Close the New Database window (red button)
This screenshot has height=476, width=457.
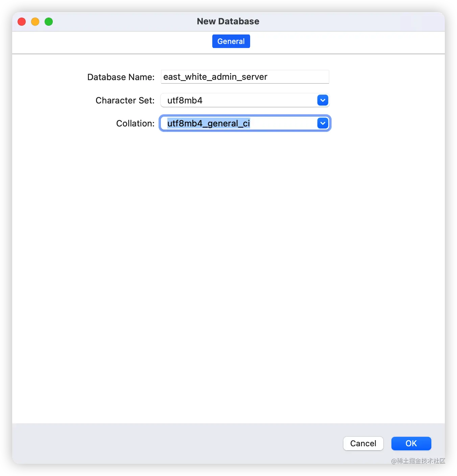22,22
